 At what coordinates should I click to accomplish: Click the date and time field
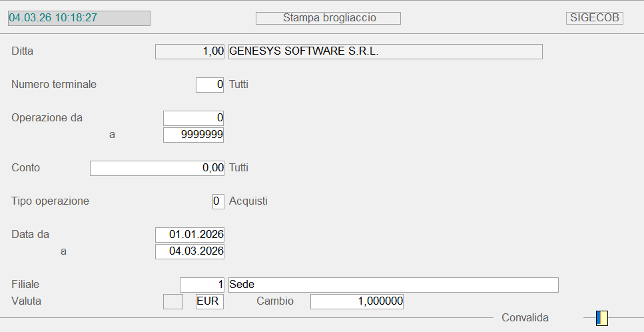pyautogui.click(x=79, y=18)
